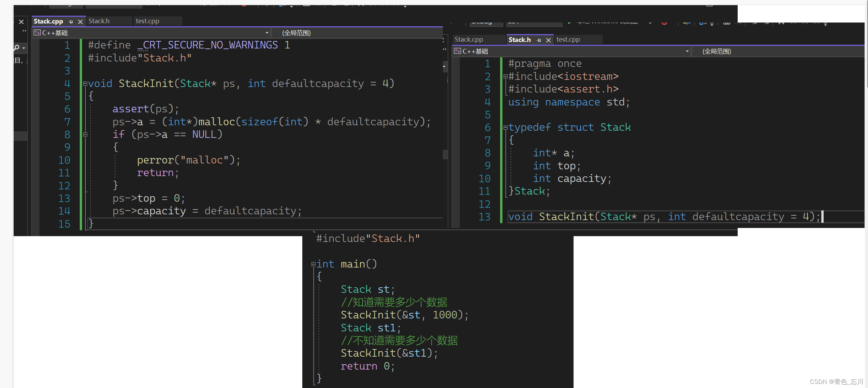Click int top; member declaration
Image resolution: width=868 pixels, height=388 pixels.
[x=557, y=166]
